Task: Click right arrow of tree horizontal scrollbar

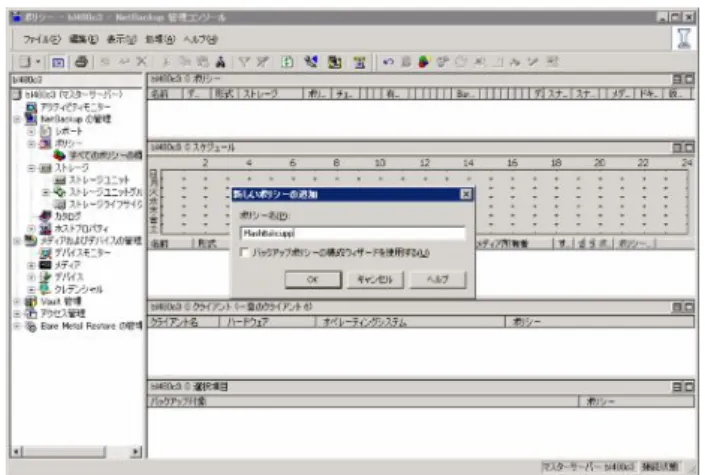Action: point(135,451)
